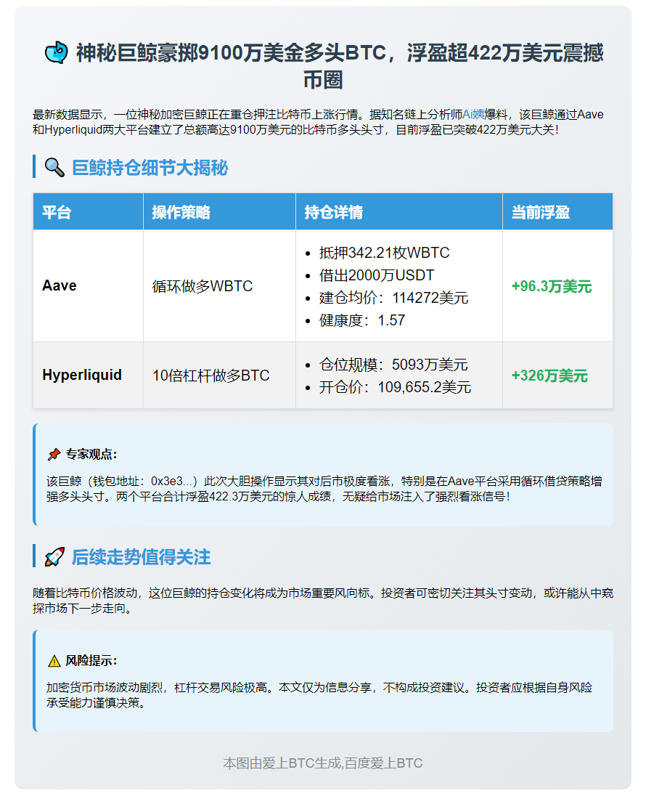Click the 操作策略 column header
Screen dimensions: 646x812
click(x=219, y=212)
